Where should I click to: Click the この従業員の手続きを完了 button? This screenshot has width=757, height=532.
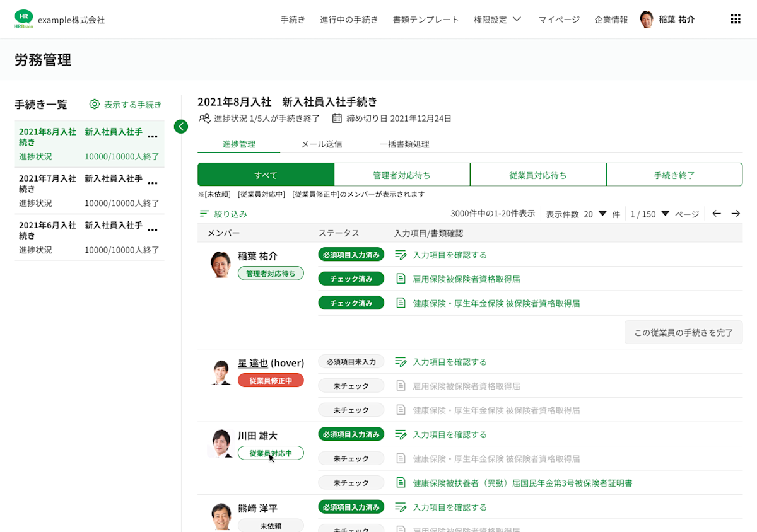(683, 332)
